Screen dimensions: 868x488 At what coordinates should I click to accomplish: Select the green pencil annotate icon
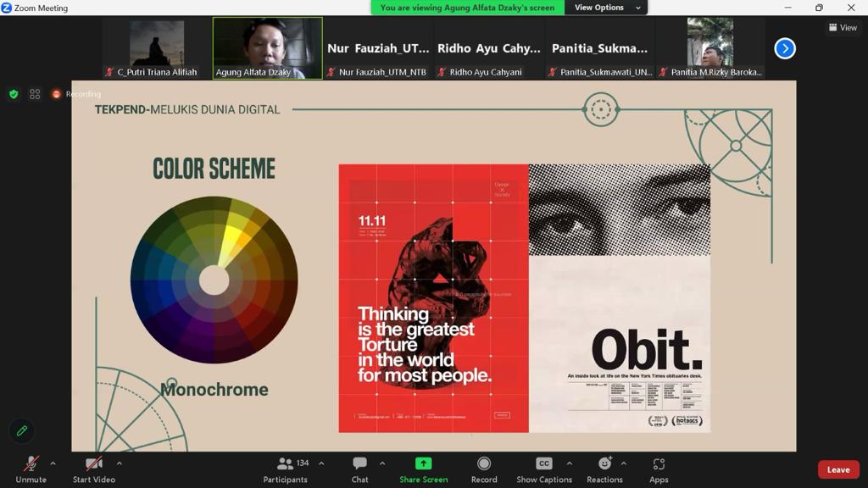point(22,430)
